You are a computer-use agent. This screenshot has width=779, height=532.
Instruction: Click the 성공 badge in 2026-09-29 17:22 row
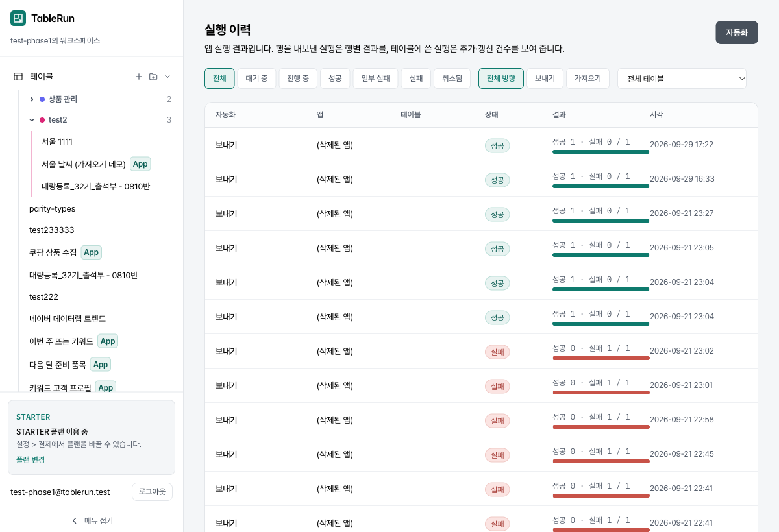click(497, 145)
